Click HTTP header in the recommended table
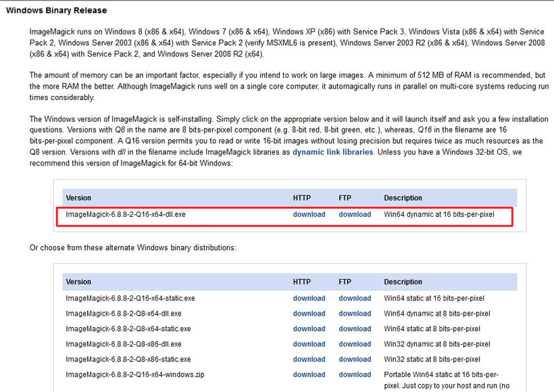554x392 pixels. pos(302,198)
